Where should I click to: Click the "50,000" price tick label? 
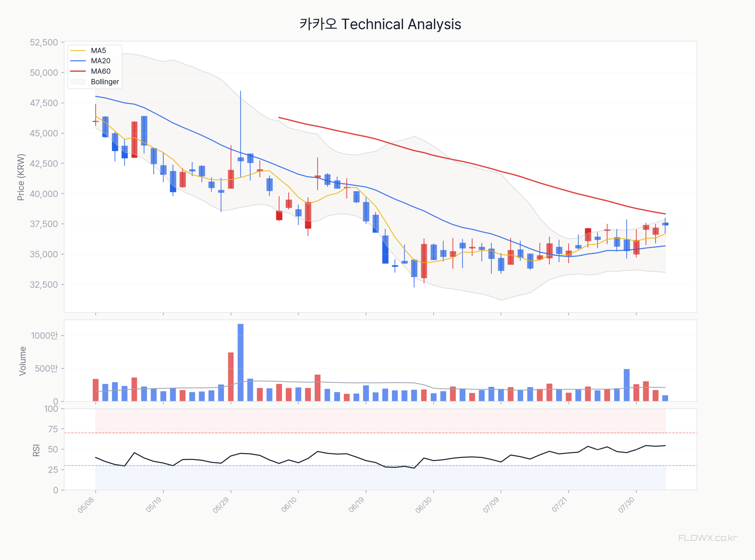44,73
